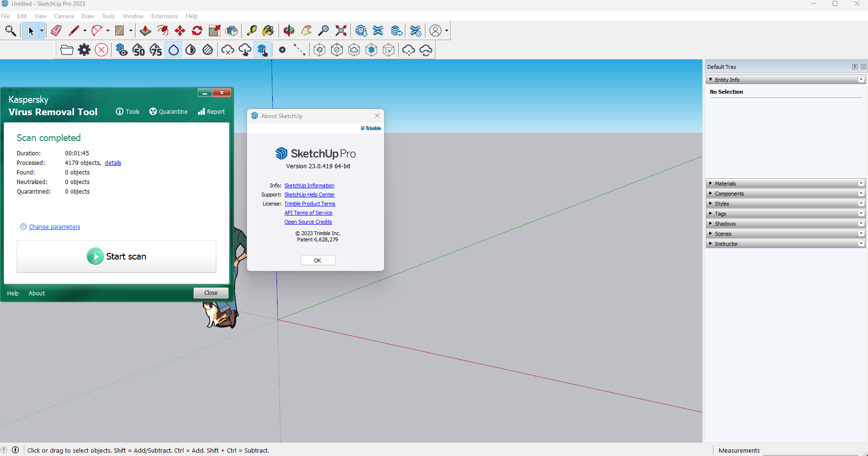Viewport: 868px width, 456px height.
Task: Open the Line tool dropdown arrow
Action: [85, 31]
